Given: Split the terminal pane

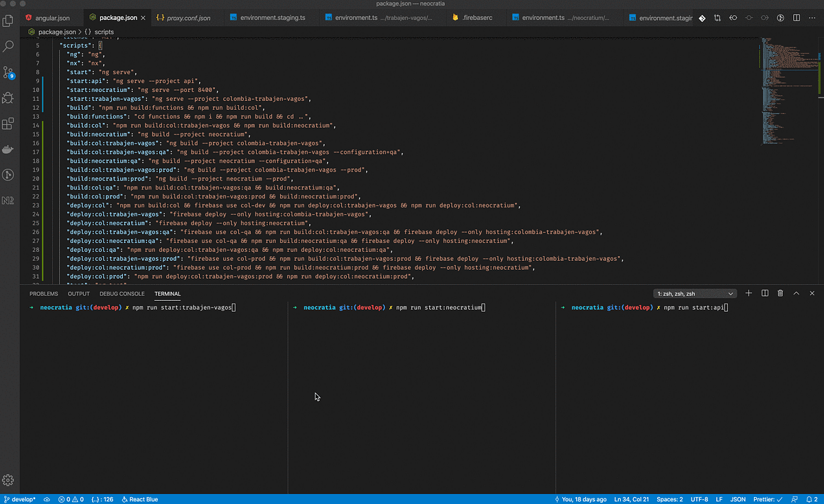Looking at the screenshot, I should point(765,293).
